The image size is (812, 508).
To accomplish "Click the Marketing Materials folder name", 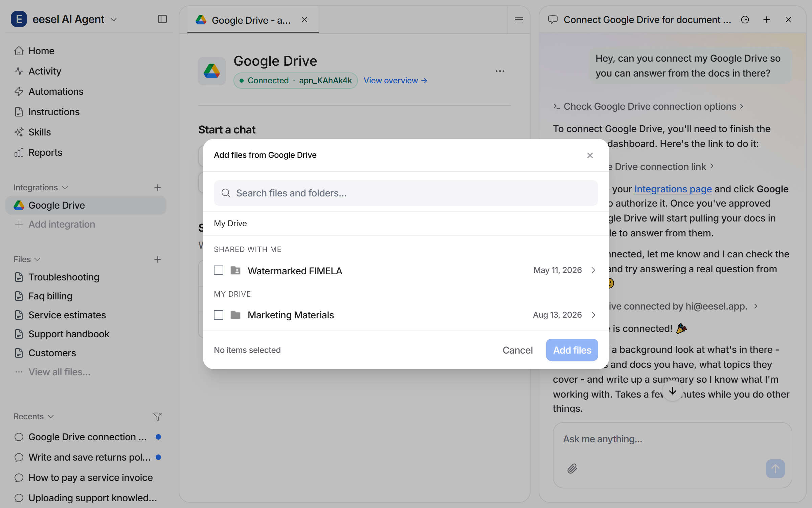I will point(291,315).
